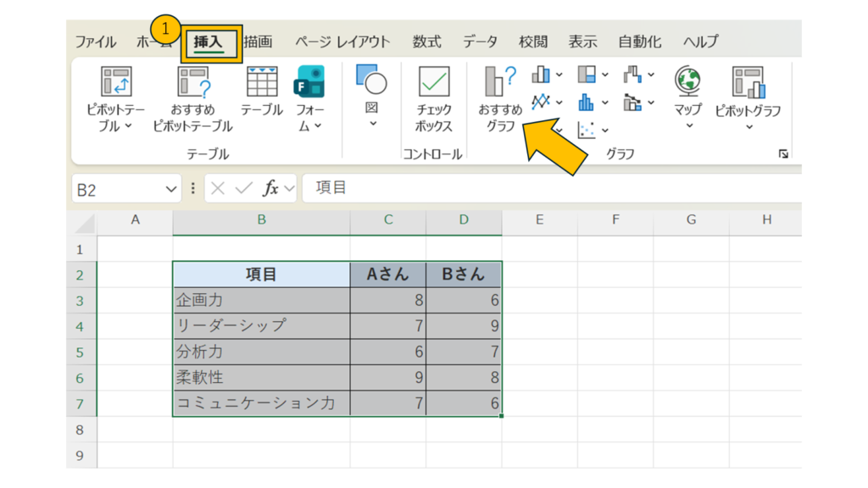This screenshot has height=488, width=868.
Task: Click the fx insert function icon
Action: click(270, 188)
